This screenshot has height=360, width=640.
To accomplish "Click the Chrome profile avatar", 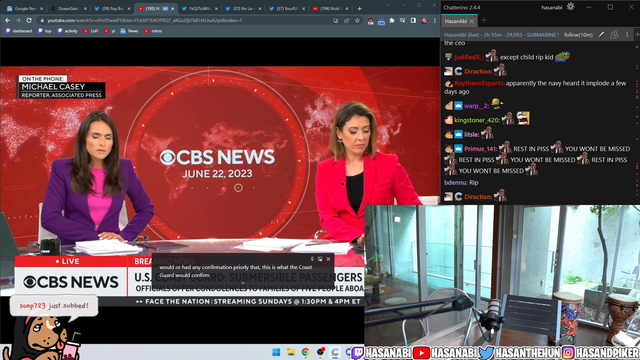I will (x=424, y=20).
